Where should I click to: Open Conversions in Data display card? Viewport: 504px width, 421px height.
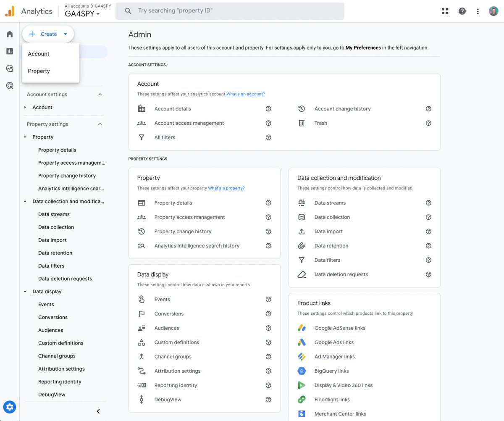(169, 314)
